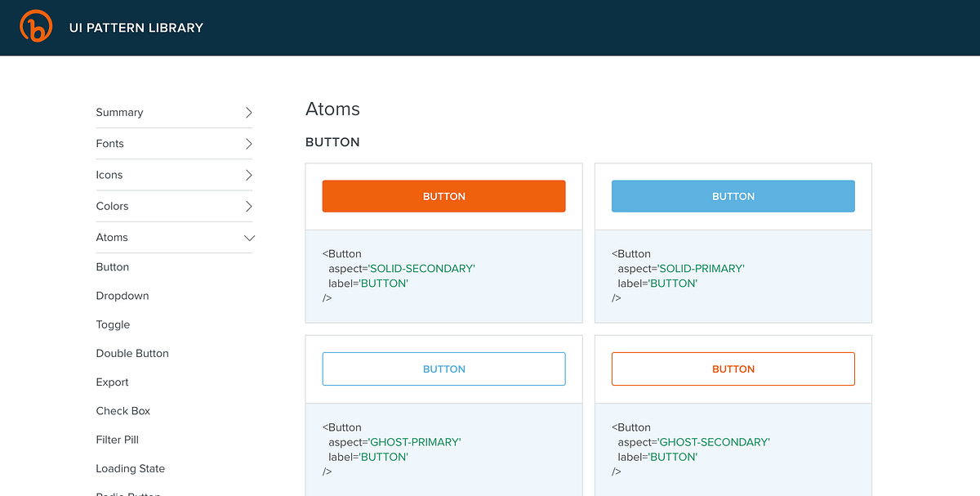Expand the Icons section chevron
980x496 pixels.
[x=249, y=175]
